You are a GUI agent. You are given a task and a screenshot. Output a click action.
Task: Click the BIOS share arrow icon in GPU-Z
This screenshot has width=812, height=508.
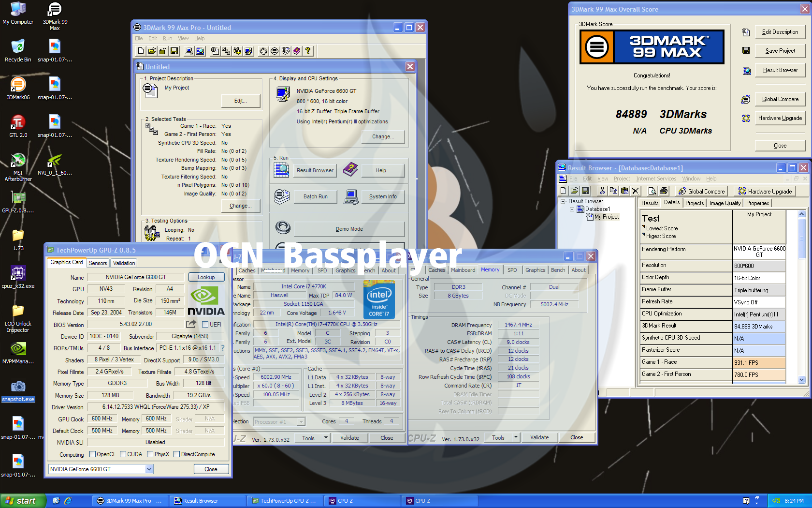point(191,324)
